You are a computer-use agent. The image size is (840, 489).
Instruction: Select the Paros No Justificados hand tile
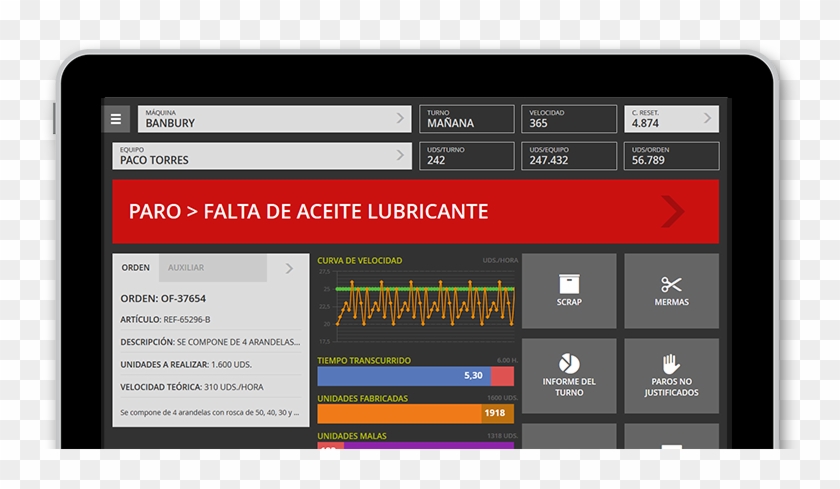tap(671, 375)
